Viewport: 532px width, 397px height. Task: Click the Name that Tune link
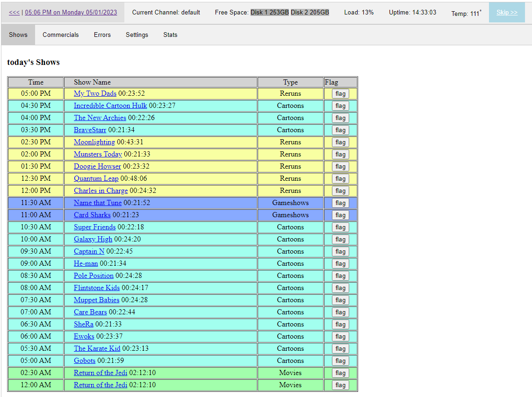pyautogui.click(x=98, y=203)
